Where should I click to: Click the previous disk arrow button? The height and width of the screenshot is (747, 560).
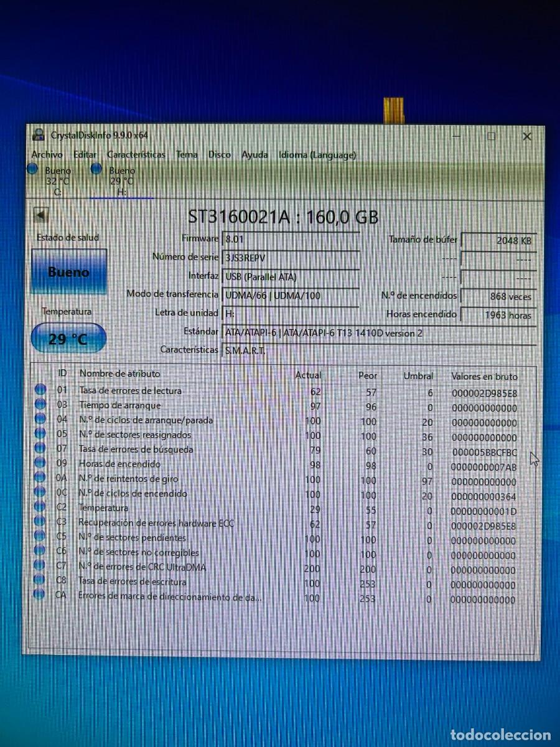tap(41, 215)
